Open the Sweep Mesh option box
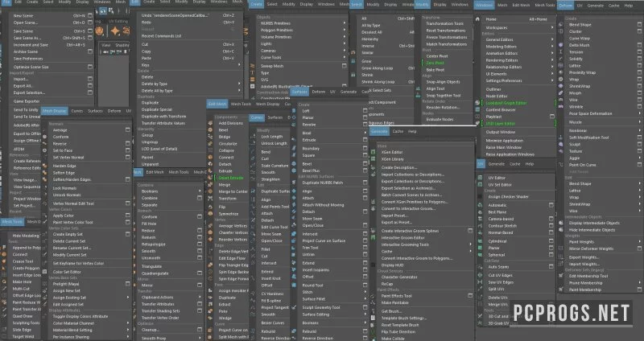Screen dimensions: 644x341 click(x=345, y=66)
